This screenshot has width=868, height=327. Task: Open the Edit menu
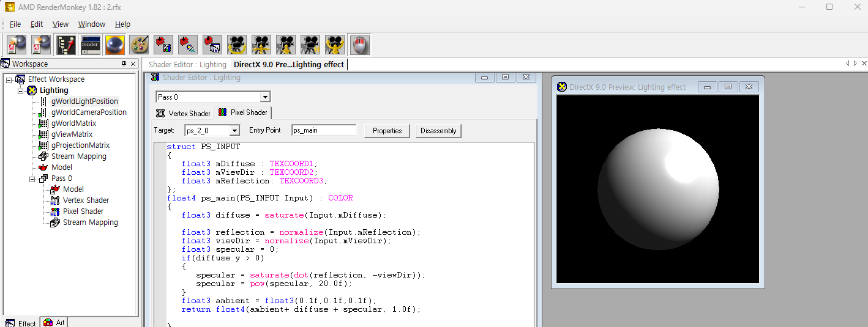point(37,24)
